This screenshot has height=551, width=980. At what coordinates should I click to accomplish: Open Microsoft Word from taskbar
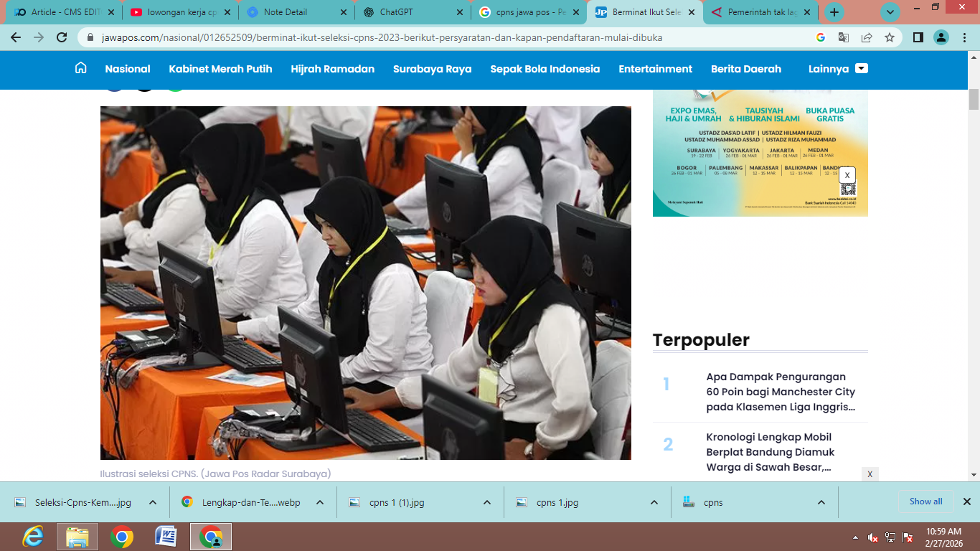(x=166, y=537)
